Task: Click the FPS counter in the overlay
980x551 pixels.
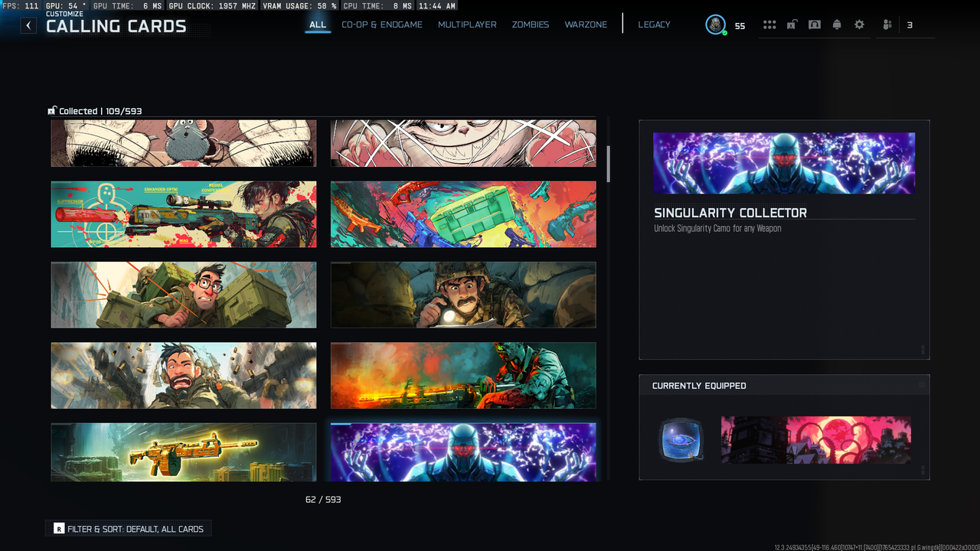Action: click(x=21, y=5)
